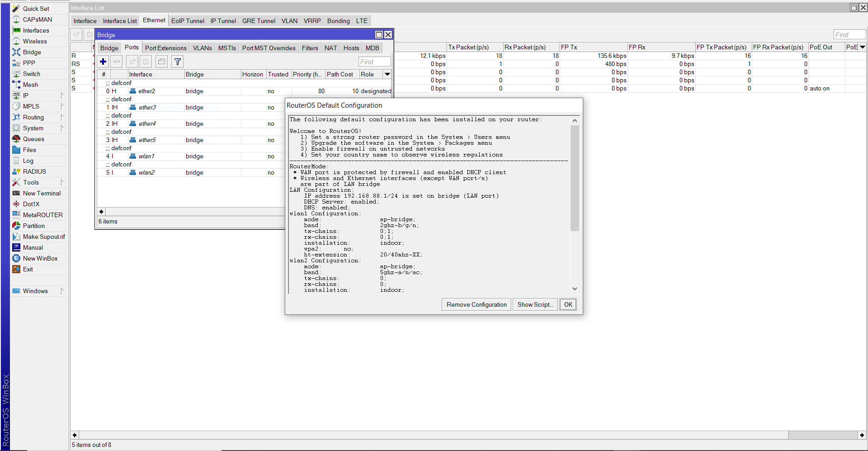Open the Queues menu icon
The image size is (868, 451).
(x=16, y=139)
